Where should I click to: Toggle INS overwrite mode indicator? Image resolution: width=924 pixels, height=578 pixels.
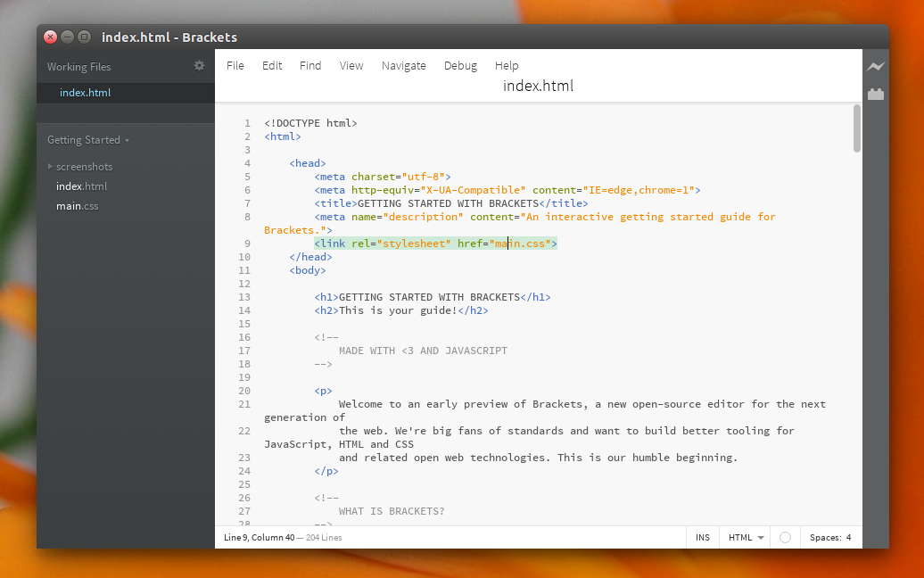pyautogui.click(x=703, y=537)
